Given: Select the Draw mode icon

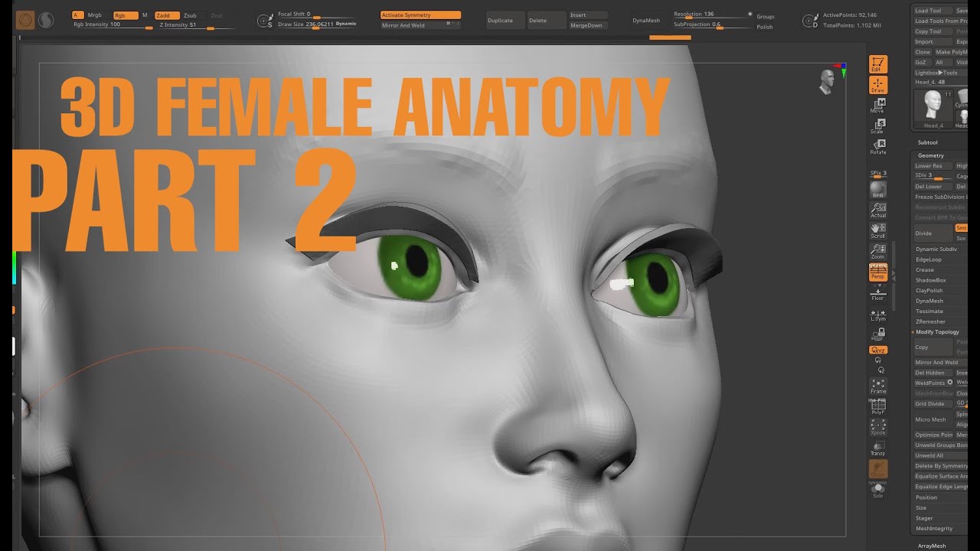Looking at the screenshot, I should coord(877,85).
